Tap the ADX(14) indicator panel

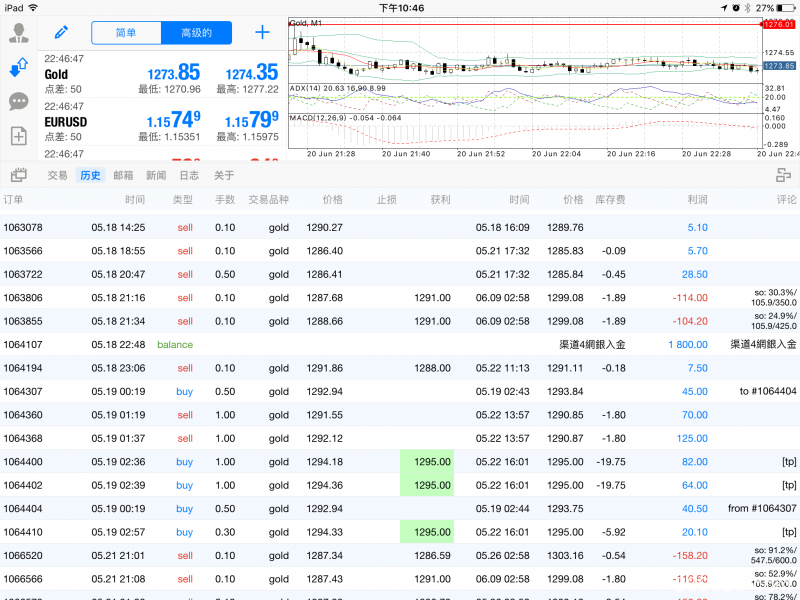point(524,98)
